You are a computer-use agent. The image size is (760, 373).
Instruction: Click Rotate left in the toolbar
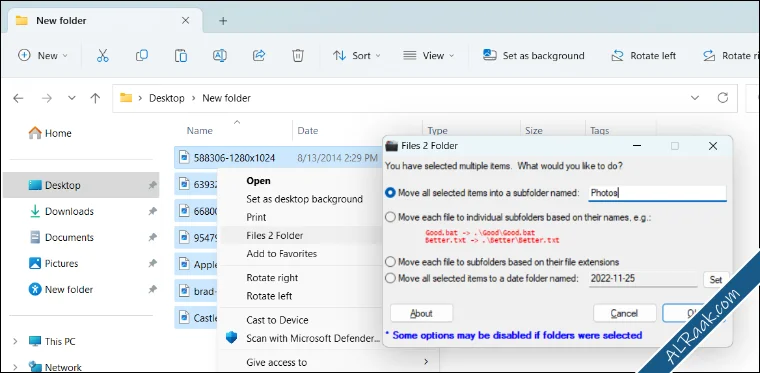(643, 56)
